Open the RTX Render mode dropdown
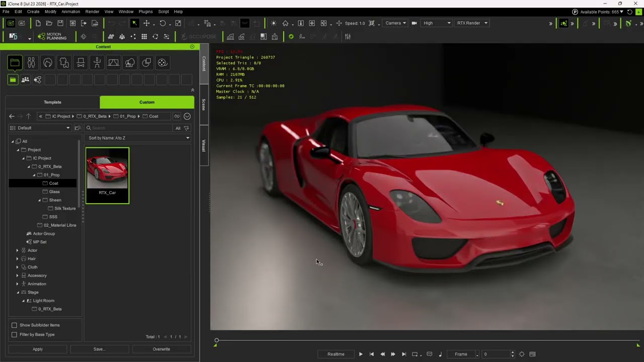This screenshot has width=644, height=362. (x=472, y=23)
